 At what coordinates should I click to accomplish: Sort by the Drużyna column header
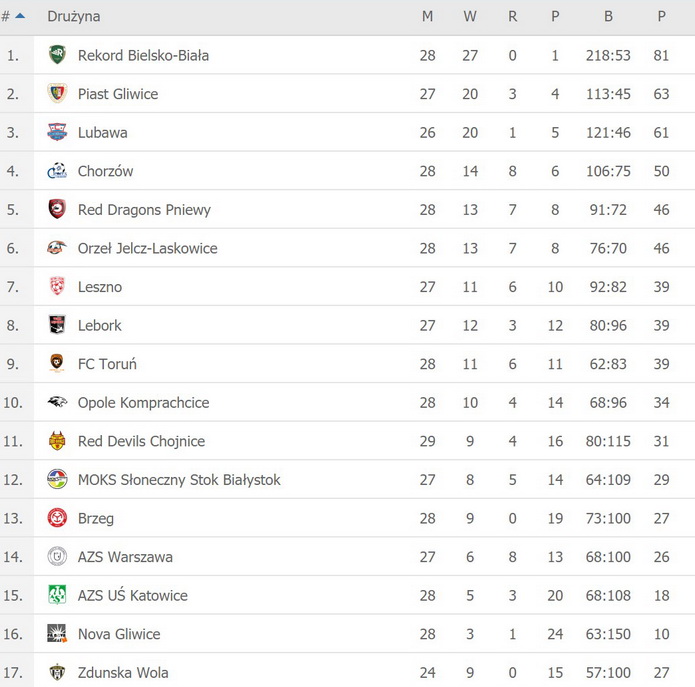[x=74, y=16]
